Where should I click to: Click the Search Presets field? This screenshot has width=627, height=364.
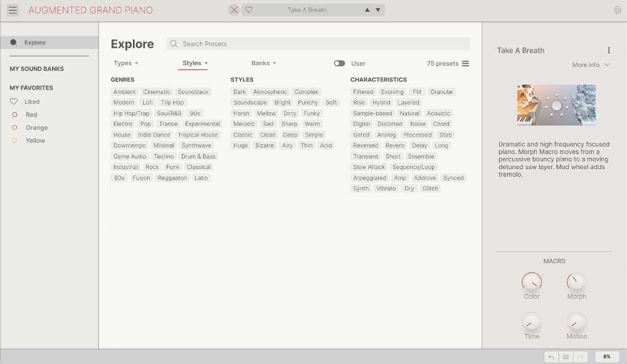click(x=320, y=44)
